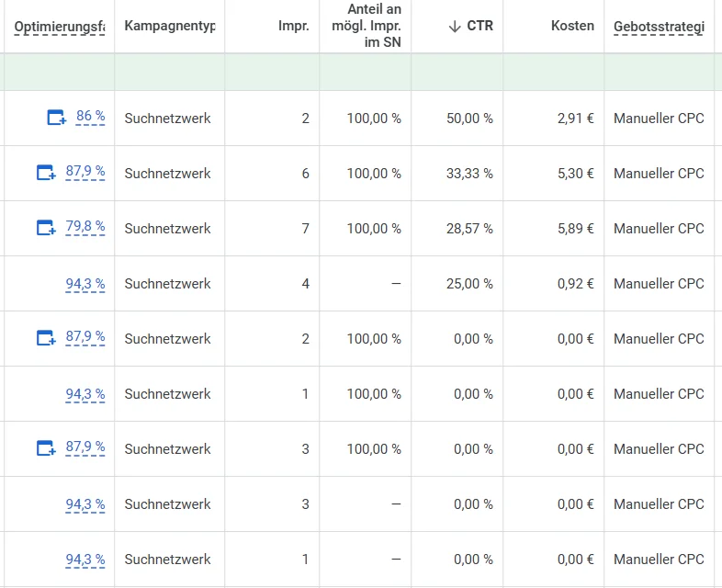Click recommendations icon in 87,9 % row with 2 impressions

(46, 338)
